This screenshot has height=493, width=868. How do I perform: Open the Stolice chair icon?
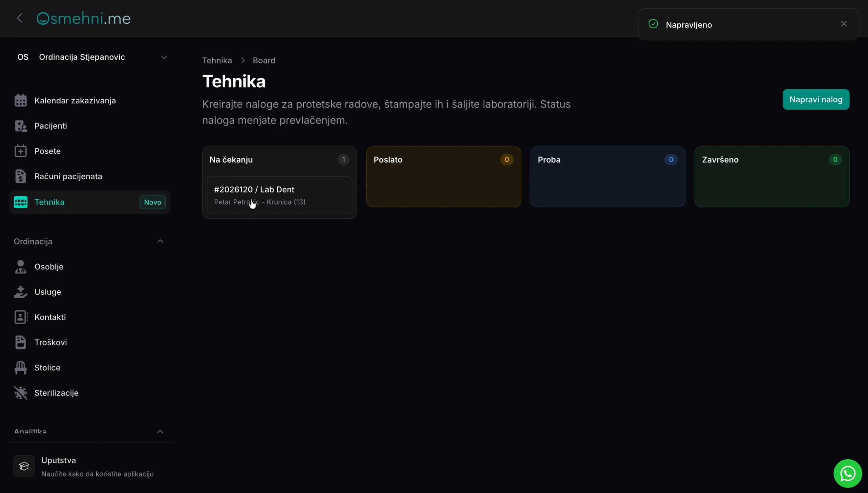pyautogui.click(x=21, y=368)
